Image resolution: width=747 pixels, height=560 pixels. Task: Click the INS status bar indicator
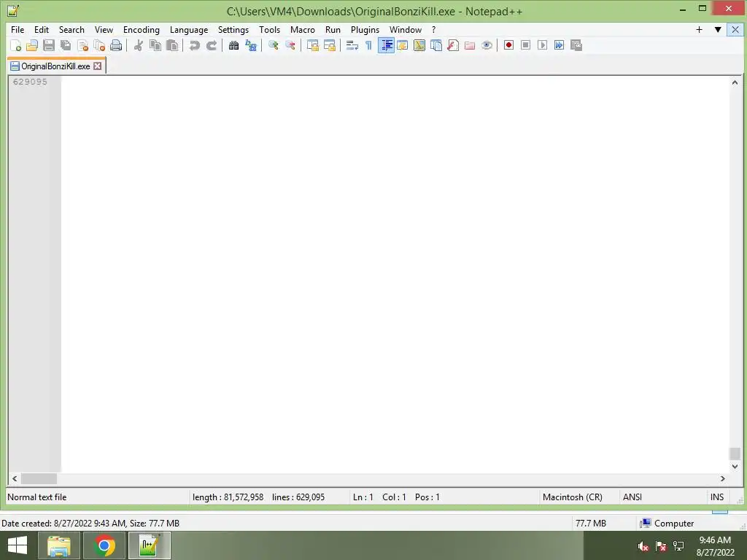[716, 497]
